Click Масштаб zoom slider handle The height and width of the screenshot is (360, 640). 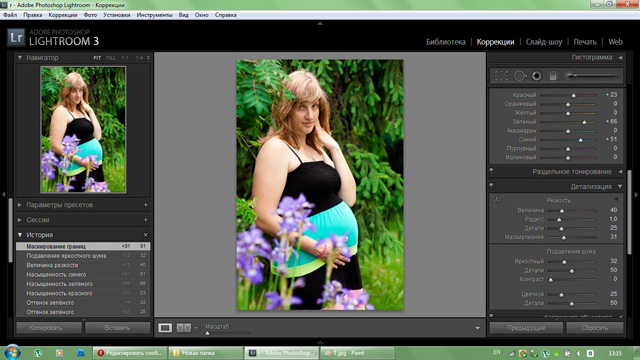coord(207,333)
